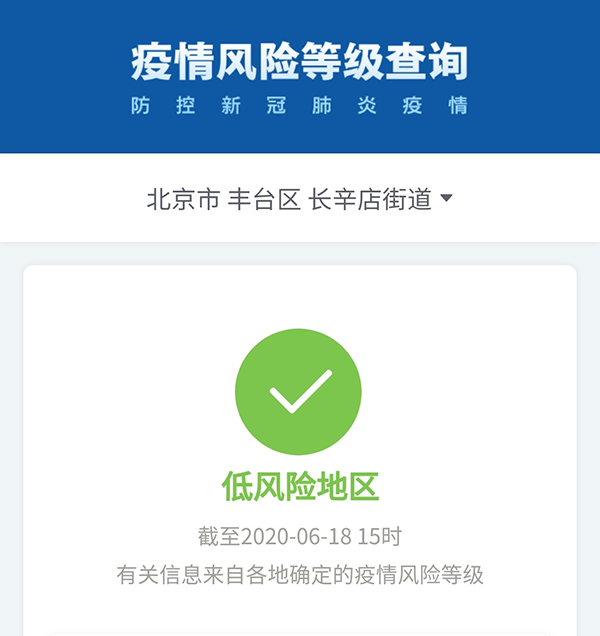Click the 防控新冠肺炎疫情 subtitle
Screen dimensions: 600x636
point(299,105)
